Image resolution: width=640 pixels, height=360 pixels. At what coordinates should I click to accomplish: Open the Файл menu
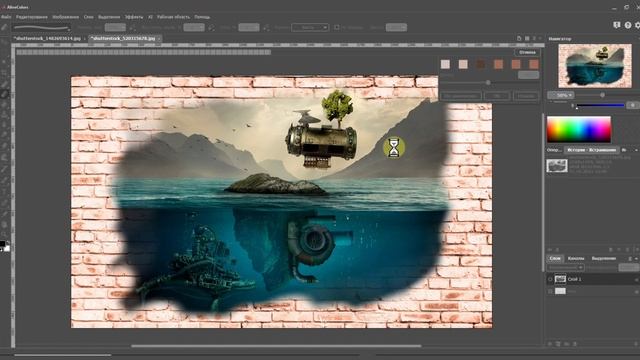coord(6,17)
